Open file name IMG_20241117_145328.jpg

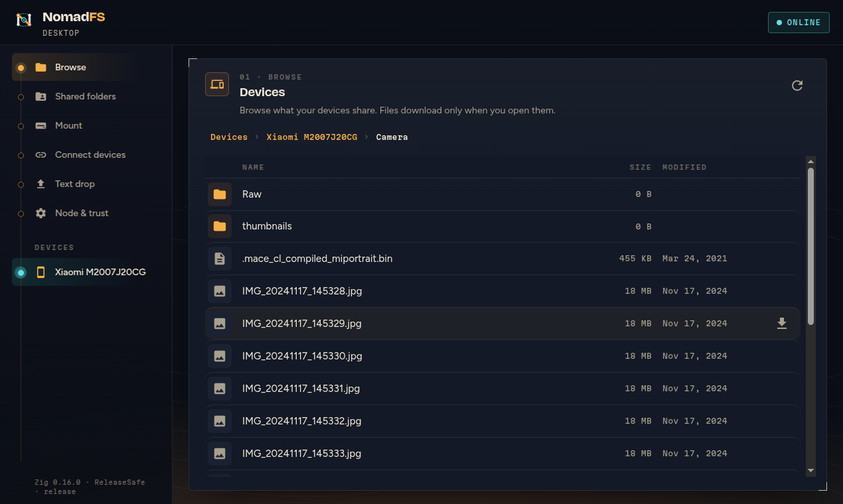tap(302, 290)
